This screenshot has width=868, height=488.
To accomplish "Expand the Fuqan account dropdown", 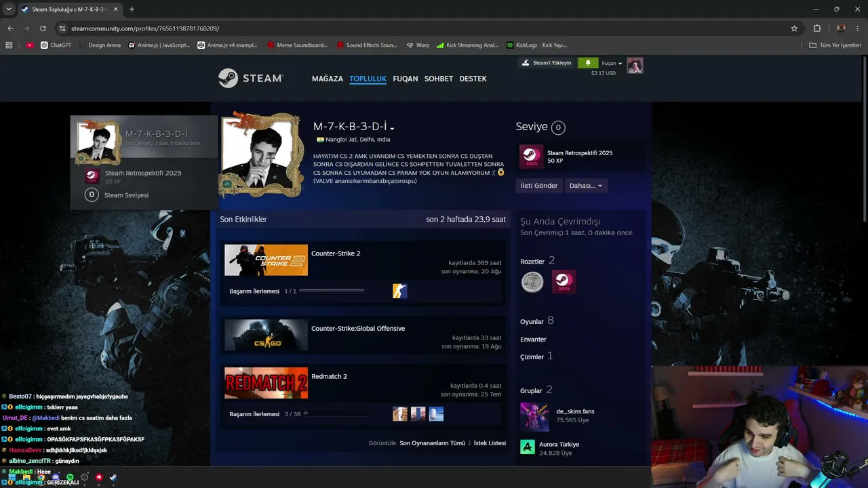I will click(612, 63).
